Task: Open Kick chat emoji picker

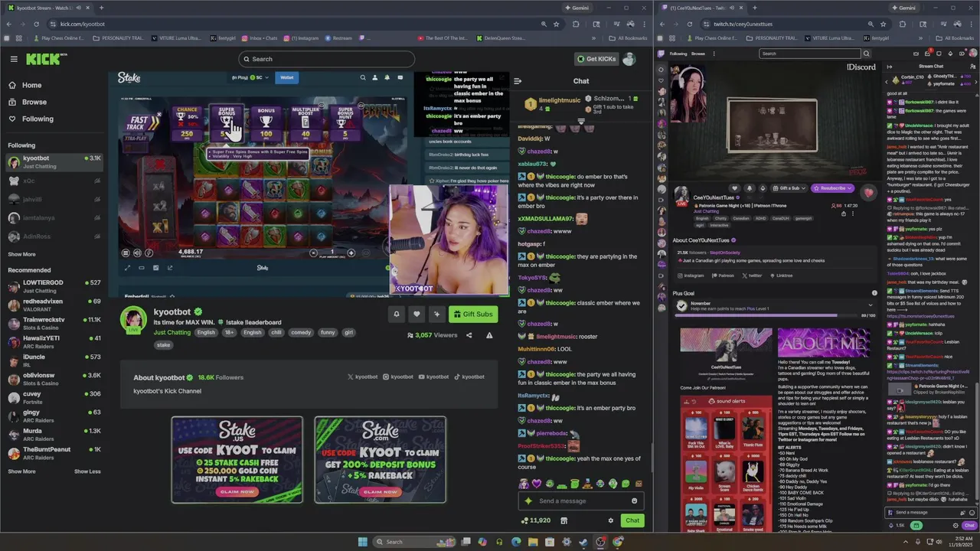Action: (634, 501)
